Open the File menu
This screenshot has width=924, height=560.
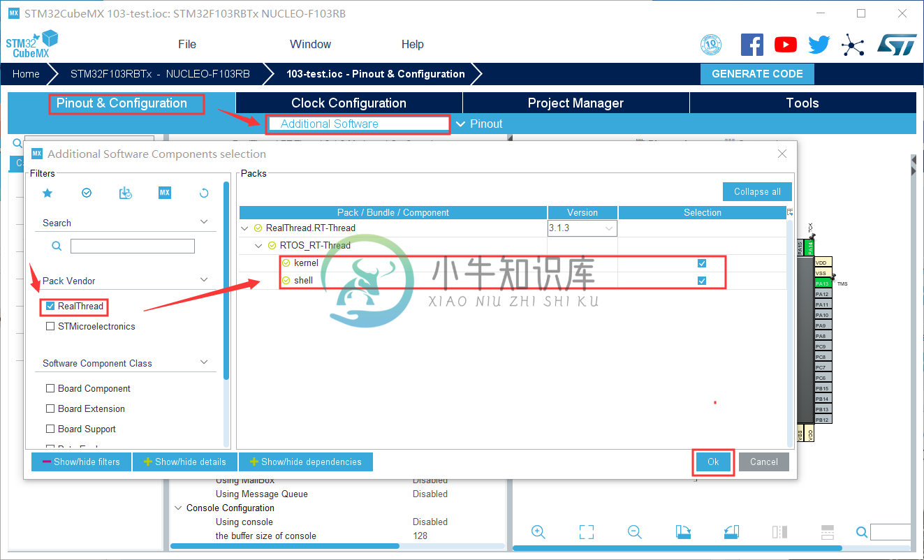coord(187,44)
